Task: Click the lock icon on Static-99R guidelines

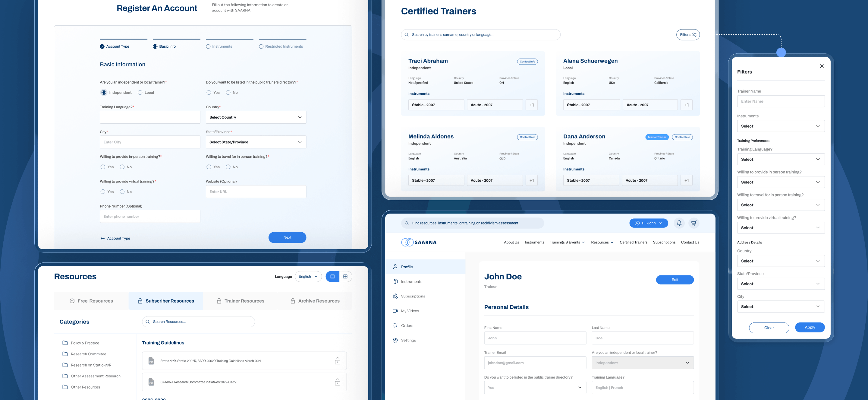Action: (x=337, y=361)
